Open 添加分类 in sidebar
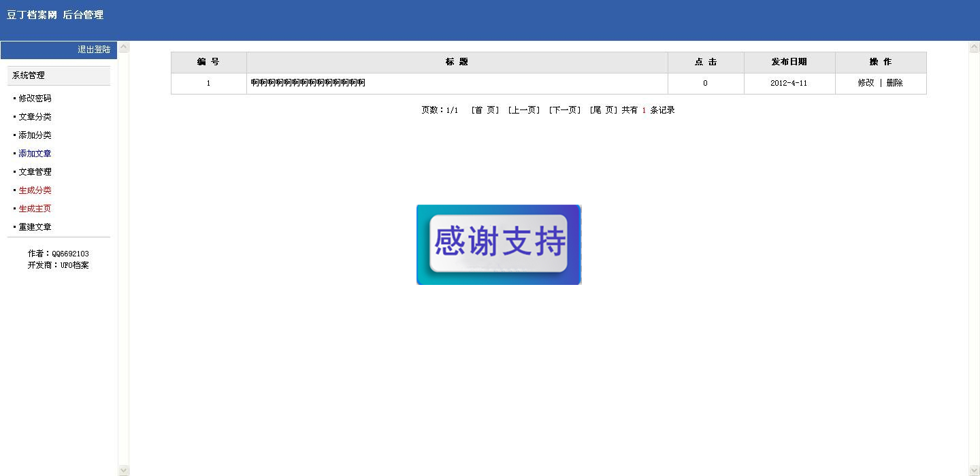 35,135
